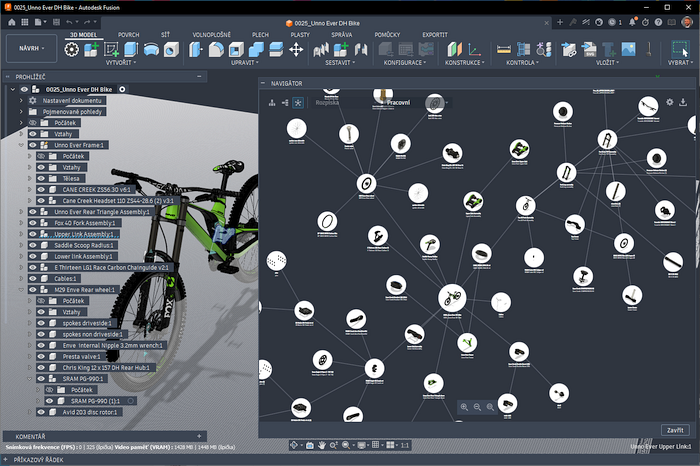
Task: Select the Fillet tool
Action: 216,49
